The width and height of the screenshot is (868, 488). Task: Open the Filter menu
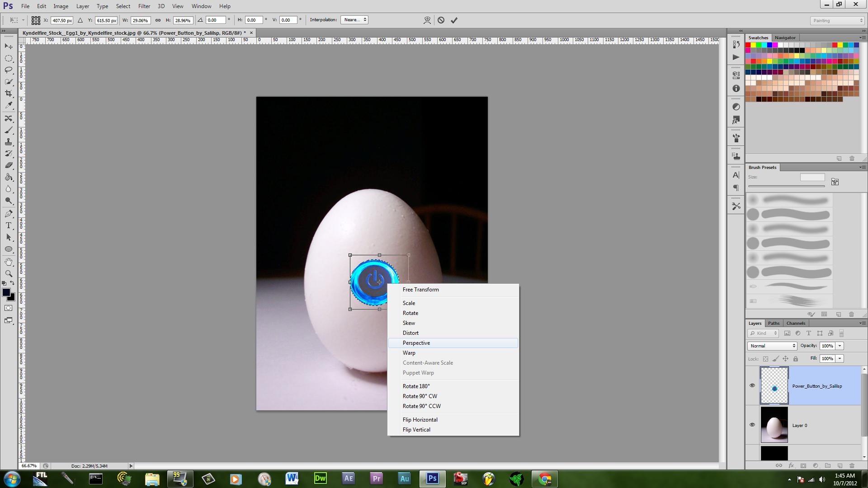tap(144, 6)
